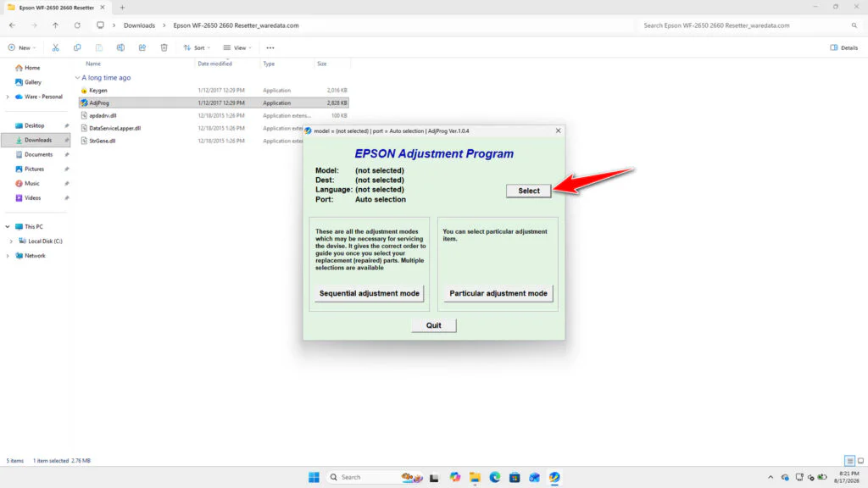Close the EPSON Adjustment Program dialog

click(558, 130)
